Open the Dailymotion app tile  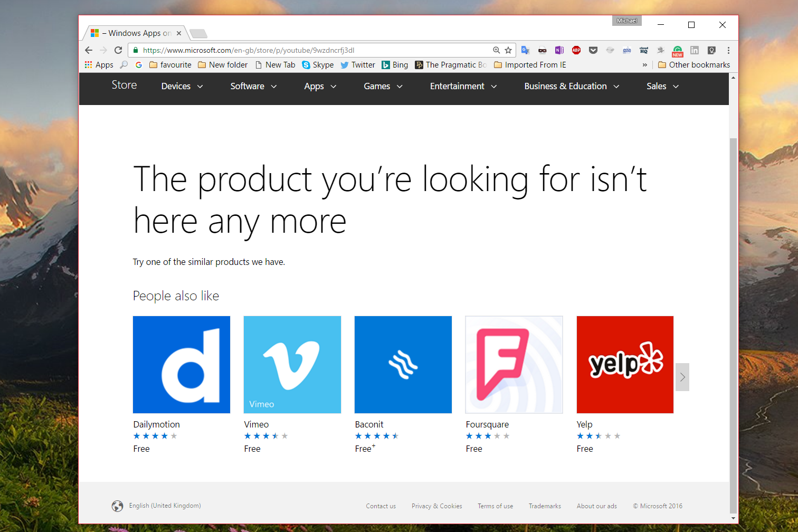(x=182, y=365)
